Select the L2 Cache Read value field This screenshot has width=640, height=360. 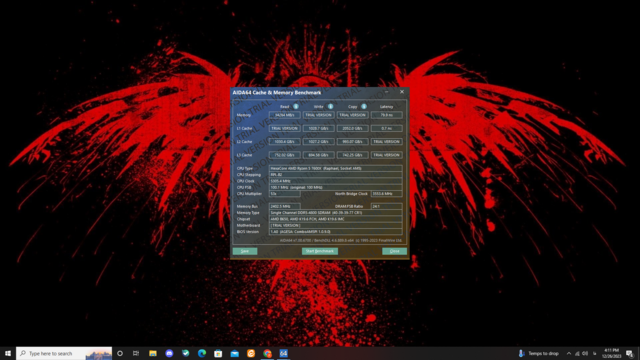tap(284, 142)
